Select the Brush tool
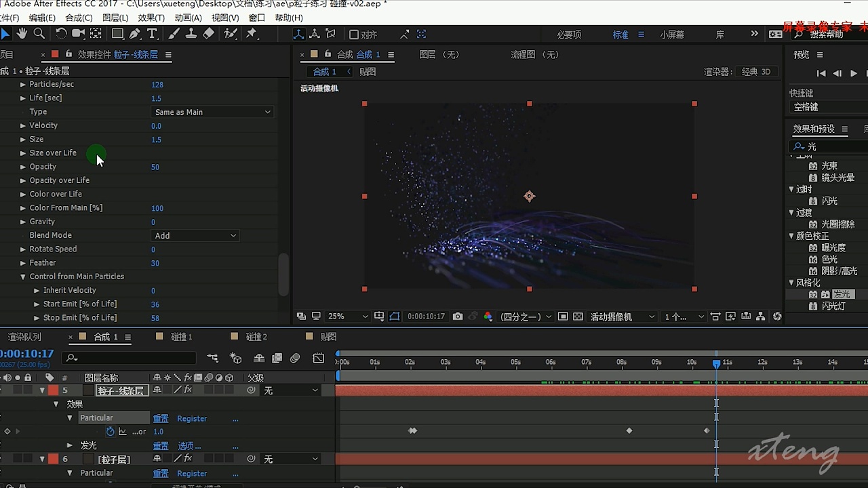The width and height of the screenshot is (868, 488). [x=174, y=33]
